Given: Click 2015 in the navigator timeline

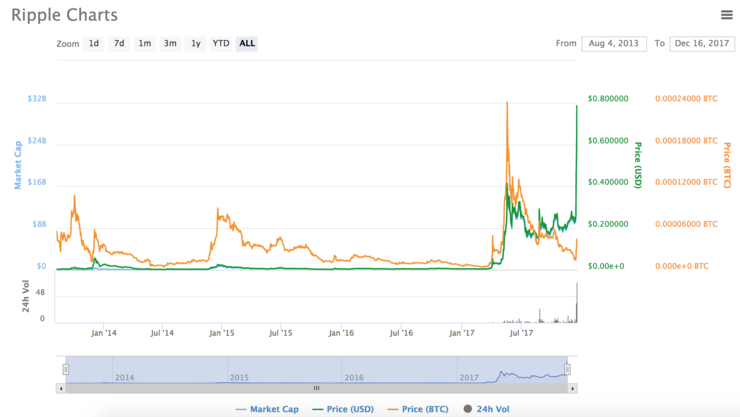Looking at the screenshot, I should click(239, 377).
